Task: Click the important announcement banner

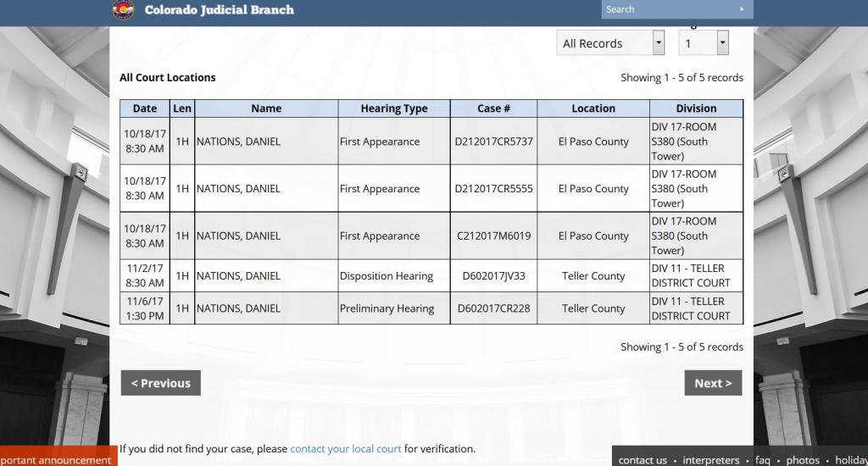Action: pos(56,460)
